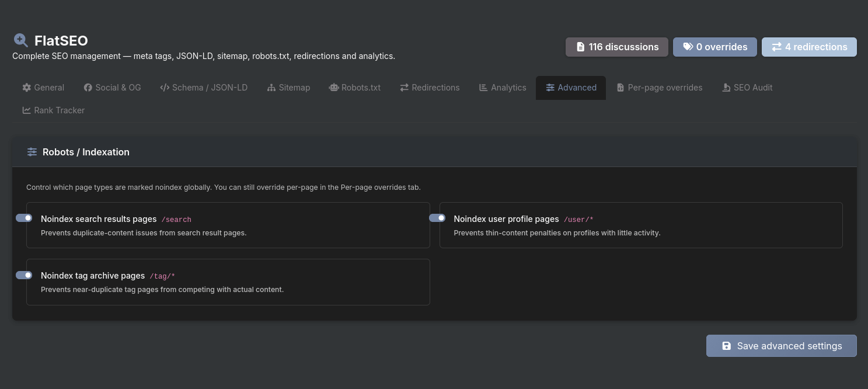Click the gear icon on General tab
The width and height of the screenshot is (868, 389).
click(x=27, y=88)
